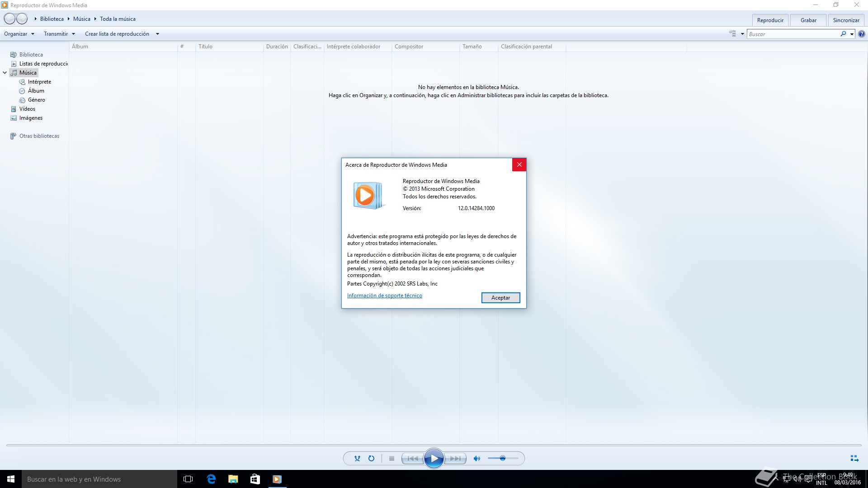Image resolution: width=868 pixels, height=488 pixels.
Task: Switch to the Sincronizar tab
Action: click(846, 20)
